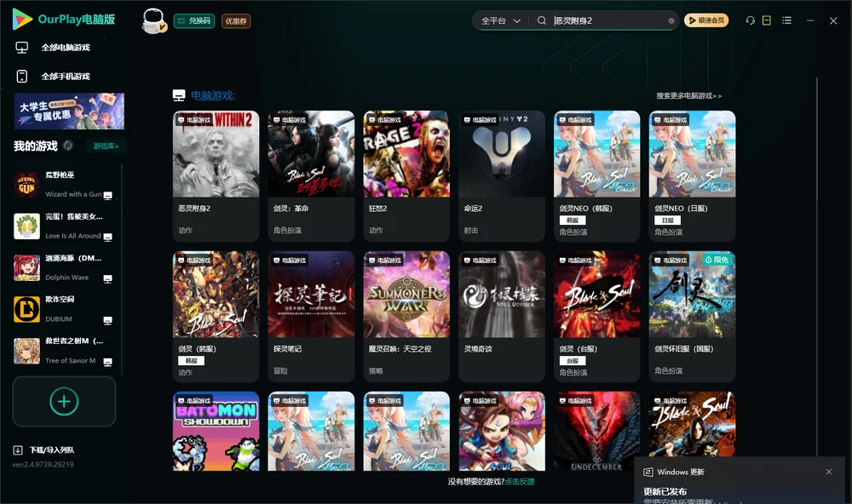Open the 剑灵 (韩服) game card
The width and height of the screenshot is (852, 504).
[216, 317]
